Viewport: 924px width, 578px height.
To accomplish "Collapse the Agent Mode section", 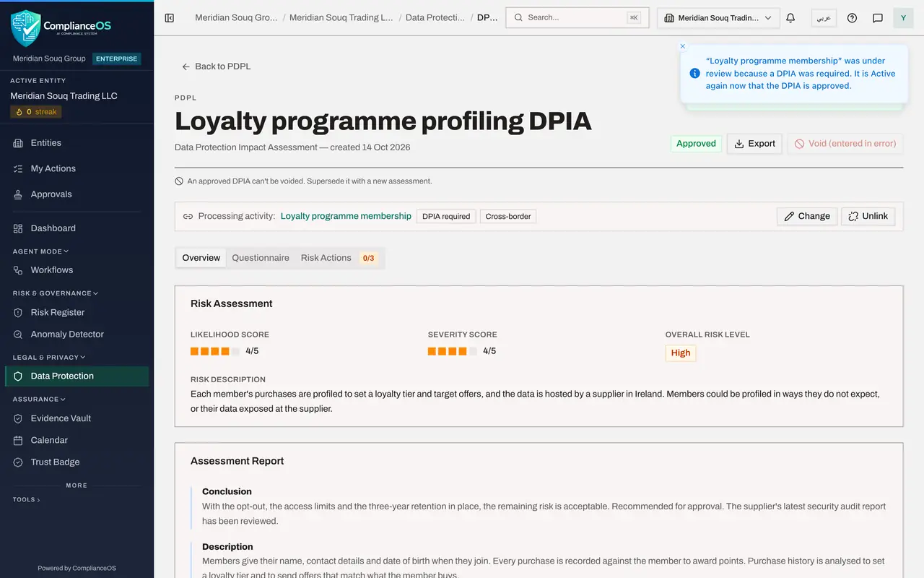I will pos(40,251).
